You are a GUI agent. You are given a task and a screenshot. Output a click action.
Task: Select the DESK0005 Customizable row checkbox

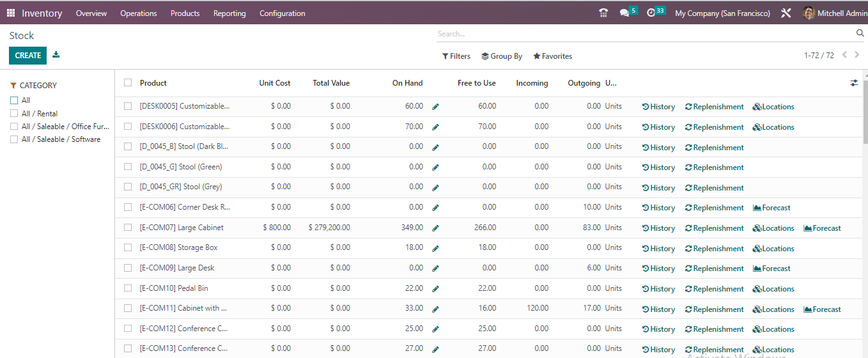pos(128,106)
